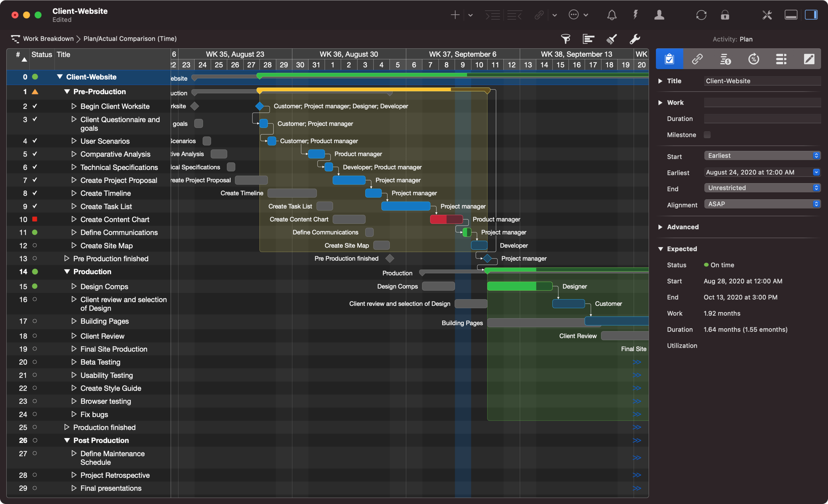Open the resources person icon
Image resolution: width=828 pixels, height=504 pixels.
click(659, 15)
